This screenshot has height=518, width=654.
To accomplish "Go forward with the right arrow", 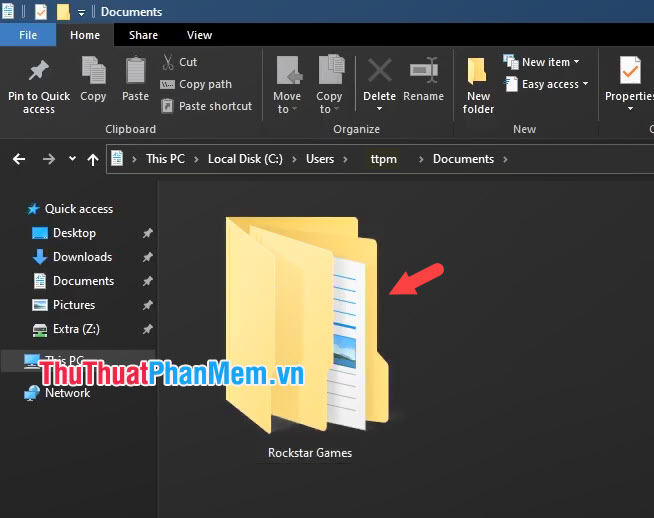I will [49, 159].
